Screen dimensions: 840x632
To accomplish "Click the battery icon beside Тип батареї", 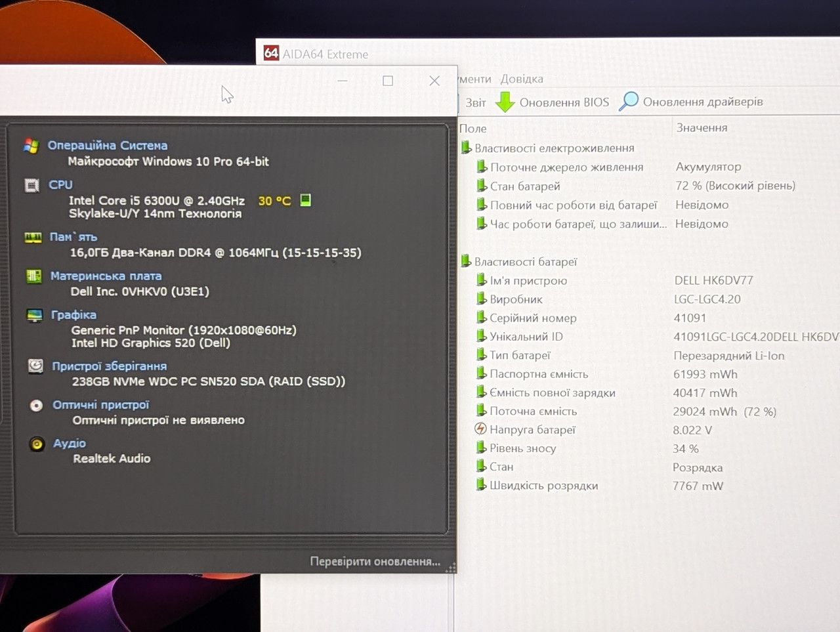I will coord(482,355).
